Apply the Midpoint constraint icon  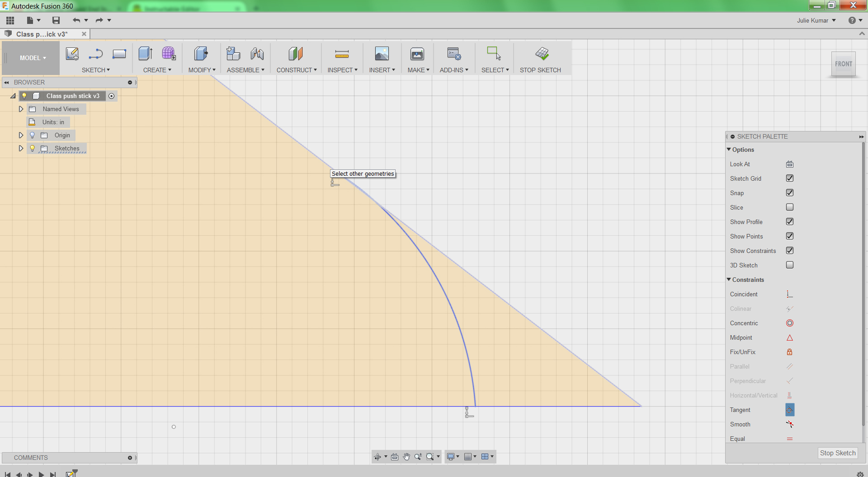(x=790, y=337)
